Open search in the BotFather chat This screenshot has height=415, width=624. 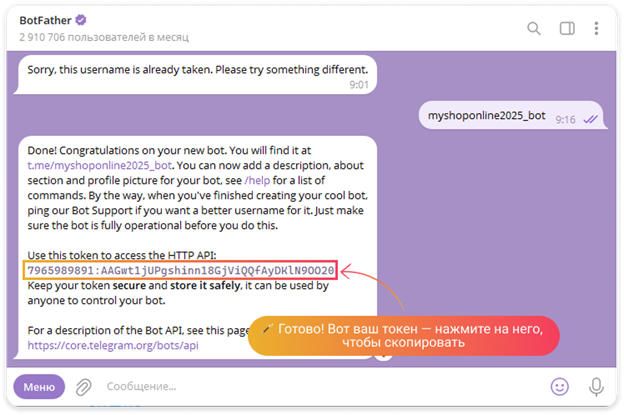pos(534,28)
